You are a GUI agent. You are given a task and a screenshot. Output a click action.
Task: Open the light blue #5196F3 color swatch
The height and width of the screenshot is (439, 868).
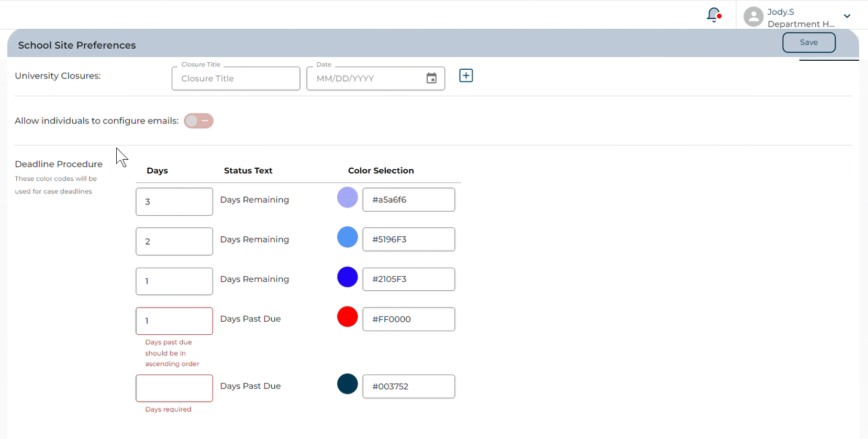click(348, 237)
